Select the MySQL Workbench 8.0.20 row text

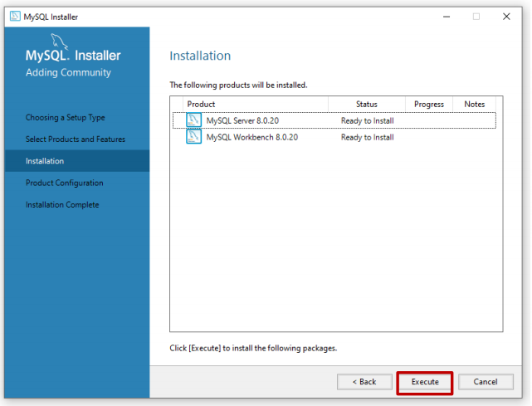click(x=252, y=137)
